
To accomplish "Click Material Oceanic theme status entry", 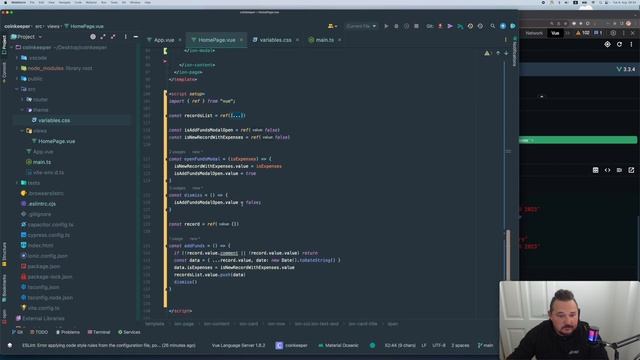I will (338, 345).
